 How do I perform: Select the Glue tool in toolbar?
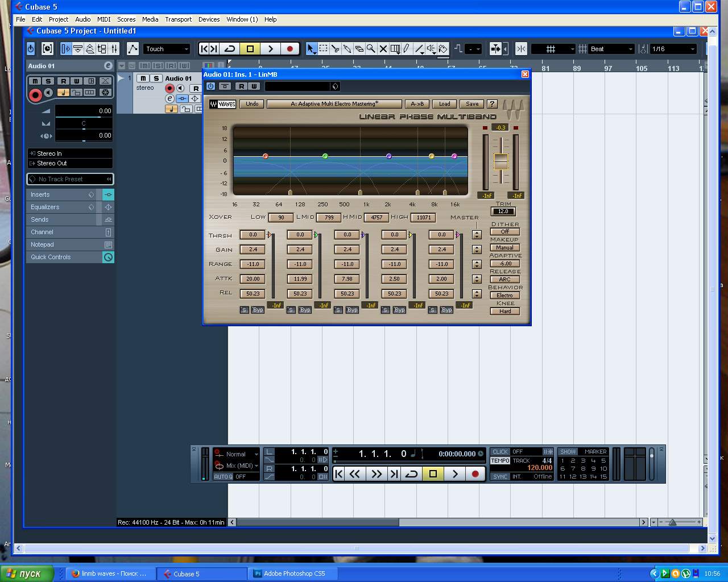(347, 49)
